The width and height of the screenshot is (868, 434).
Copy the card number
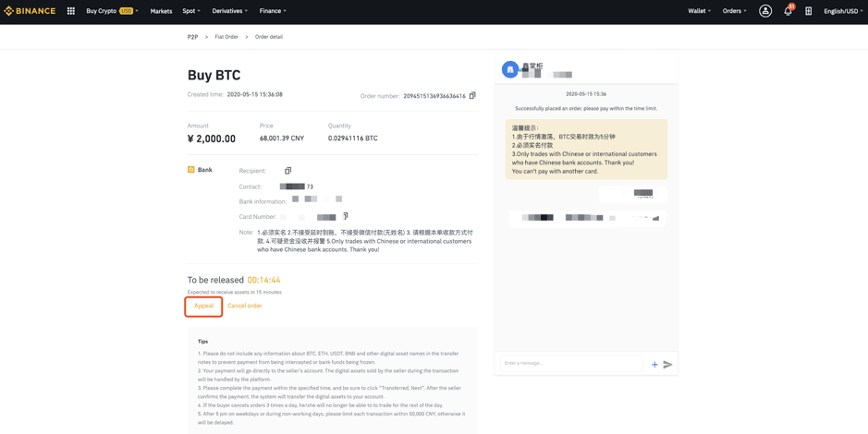pyautogui.click(x=346, y=216)
